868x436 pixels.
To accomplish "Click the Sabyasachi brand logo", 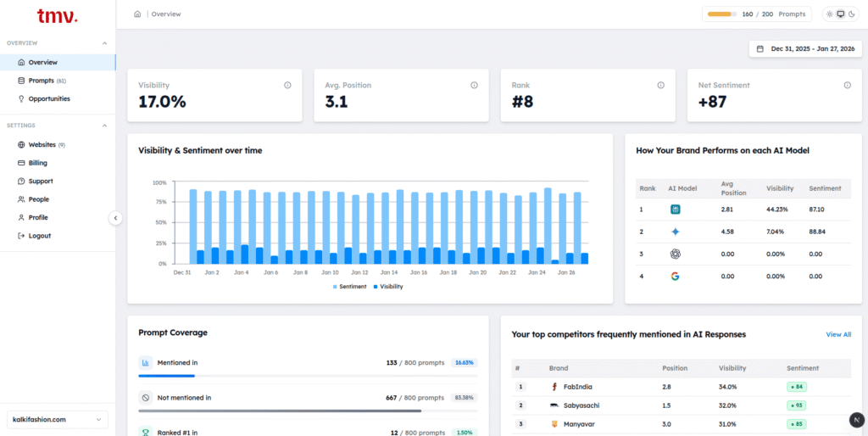I will point(554,405).
